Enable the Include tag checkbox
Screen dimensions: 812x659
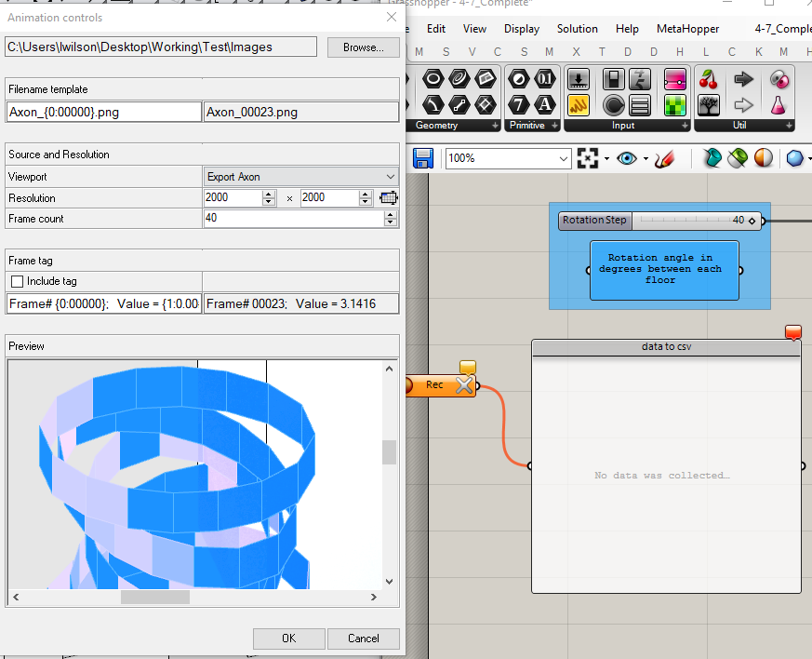17,281
